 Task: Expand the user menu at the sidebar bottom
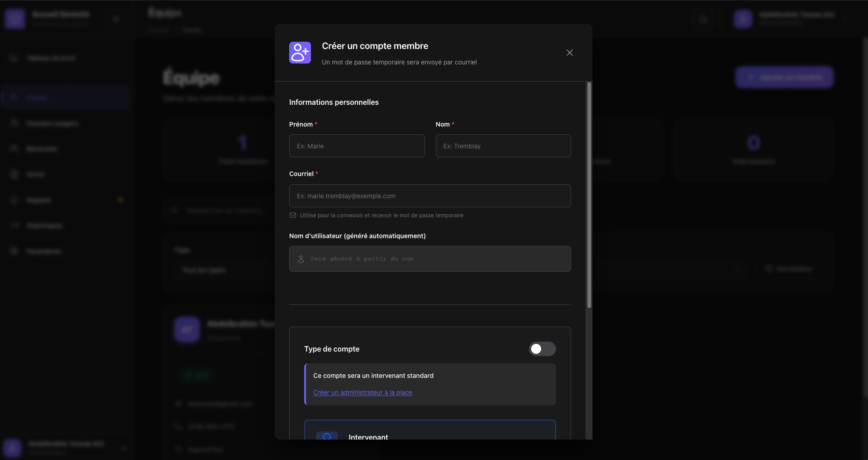124,448
